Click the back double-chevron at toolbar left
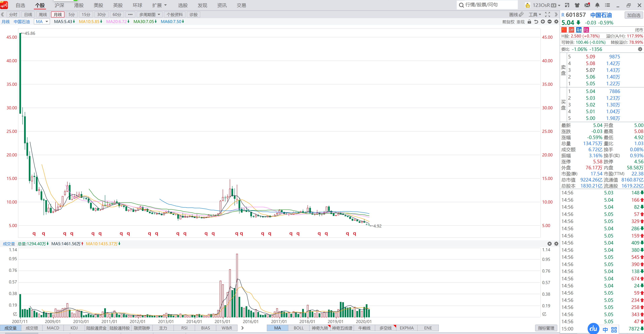Viewport: 644px width, 334px height. click(3, 14)
